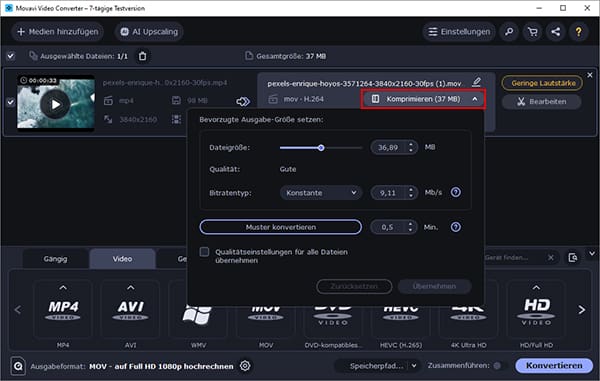Go to next formats with right arrow
The image size is (600, 381).
click(581, 309)
